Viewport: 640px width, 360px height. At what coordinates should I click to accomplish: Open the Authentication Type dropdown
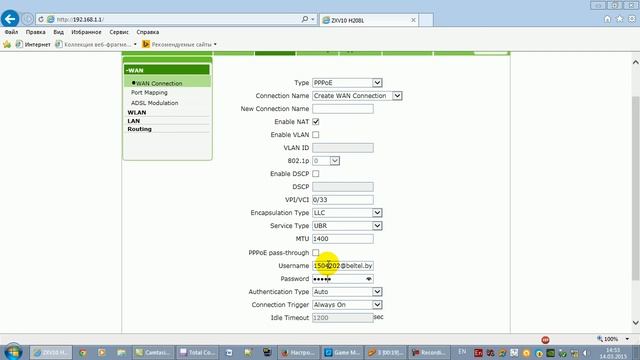point(347,292)
